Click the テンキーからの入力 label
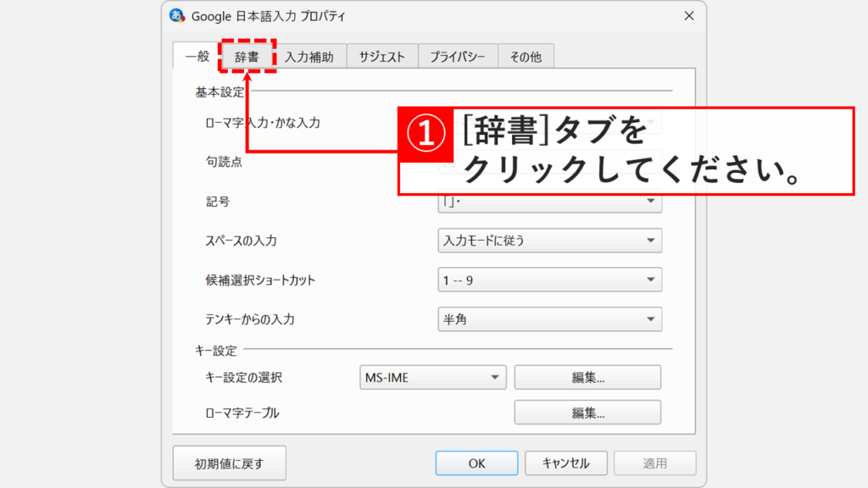The height and width of the screenshot is (488, 868). (250, 319)
